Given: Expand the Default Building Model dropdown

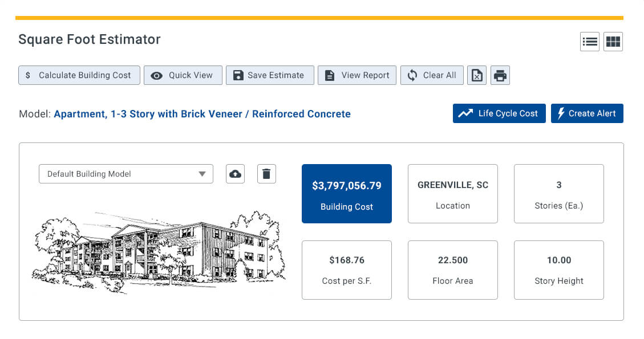Looking at the screenshot, I should click(126, 174).
